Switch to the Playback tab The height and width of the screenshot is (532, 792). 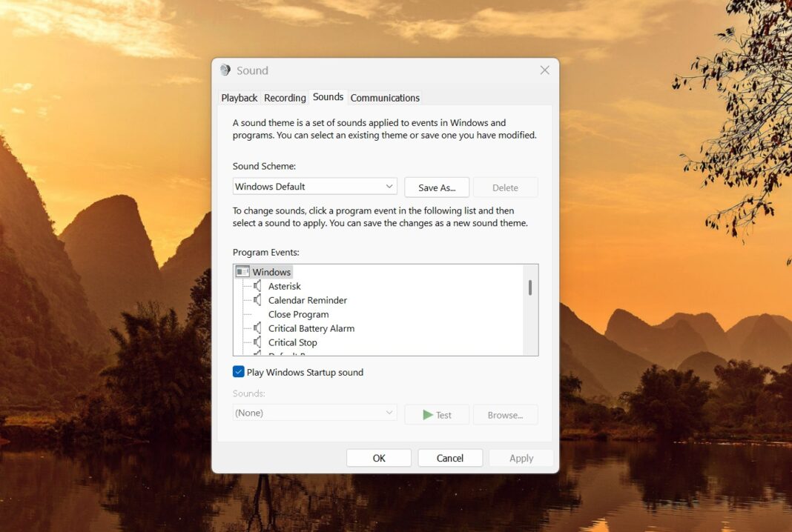(239, 97)
